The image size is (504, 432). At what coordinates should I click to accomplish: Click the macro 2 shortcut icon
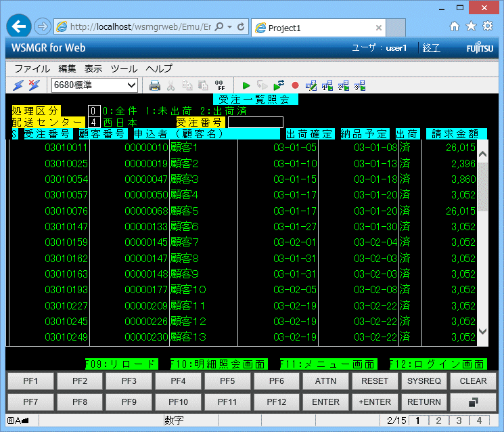(344, 85)
